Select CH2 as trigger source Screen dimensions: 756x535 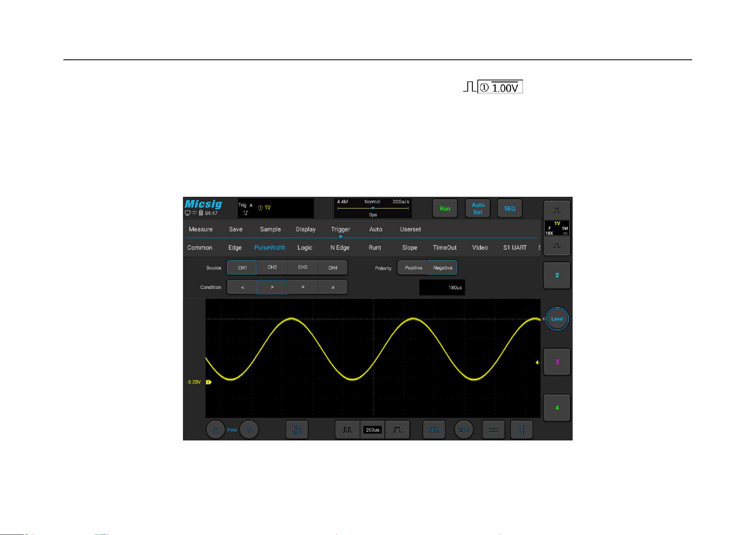point(272,267)
